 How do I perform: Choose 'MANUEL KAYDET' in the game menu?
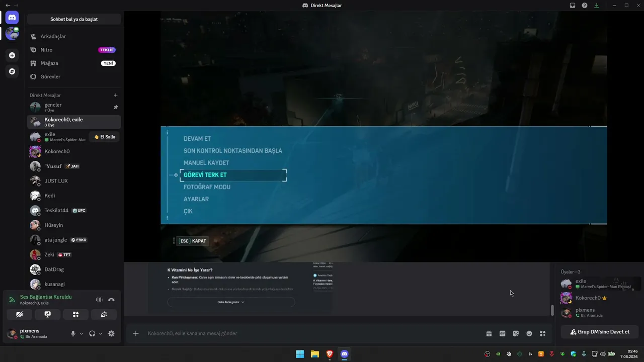tap(206, 163)
